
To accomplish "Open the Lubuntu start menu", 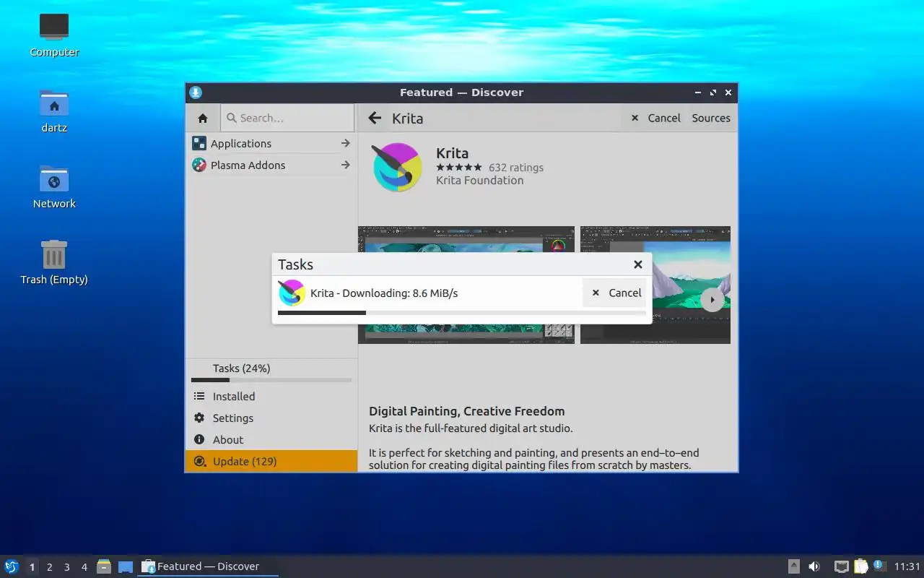I will (x=12, y=566).
